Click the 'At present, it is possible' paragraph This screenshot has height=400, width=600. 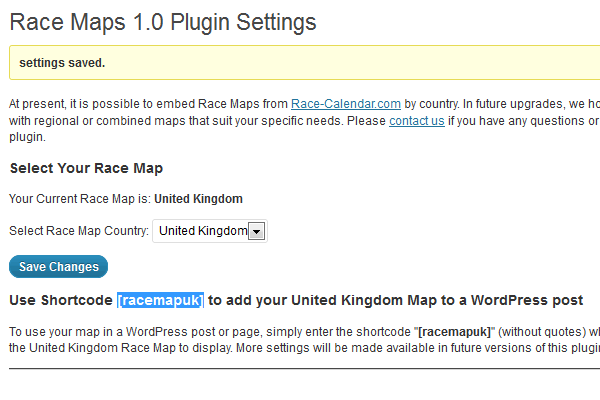tap(305, 121)
